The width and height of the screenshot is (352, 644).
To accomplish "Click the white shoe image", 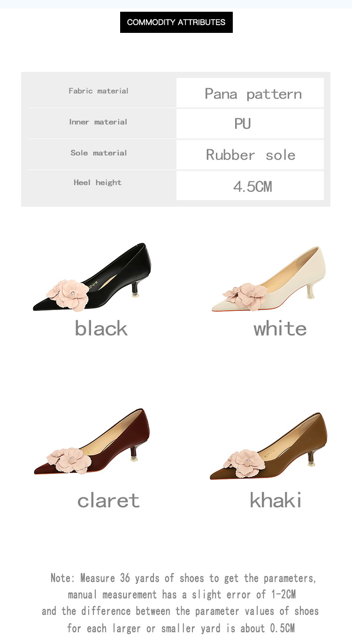I will (x=268, y=279).
